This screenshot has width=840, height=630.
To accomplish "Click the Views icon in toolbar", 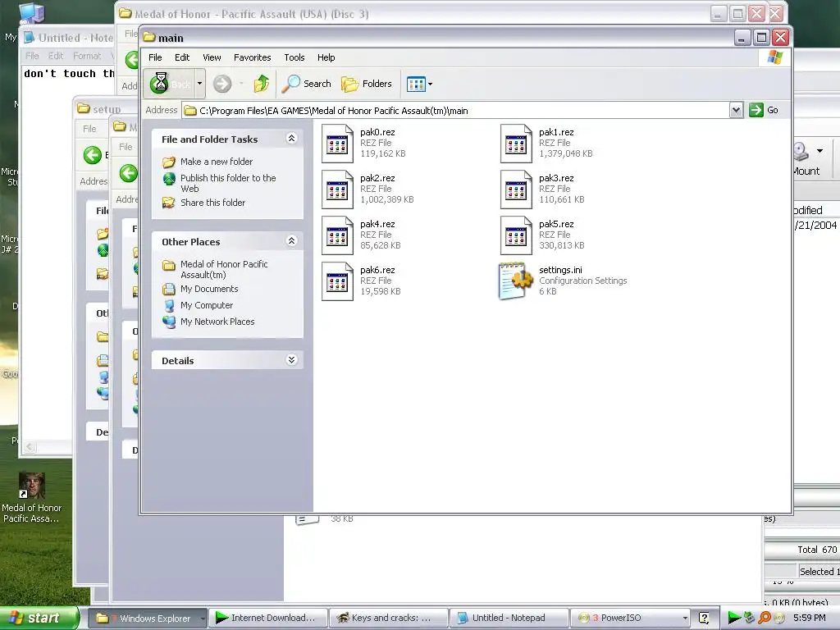I will click(416, 84).
